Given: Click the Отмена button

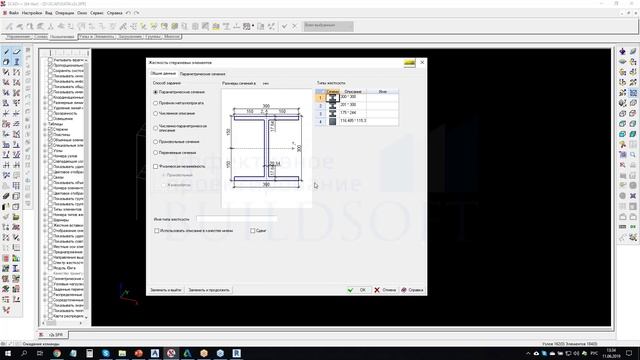Looking at the screenshot, I should (x=385, y=290).
